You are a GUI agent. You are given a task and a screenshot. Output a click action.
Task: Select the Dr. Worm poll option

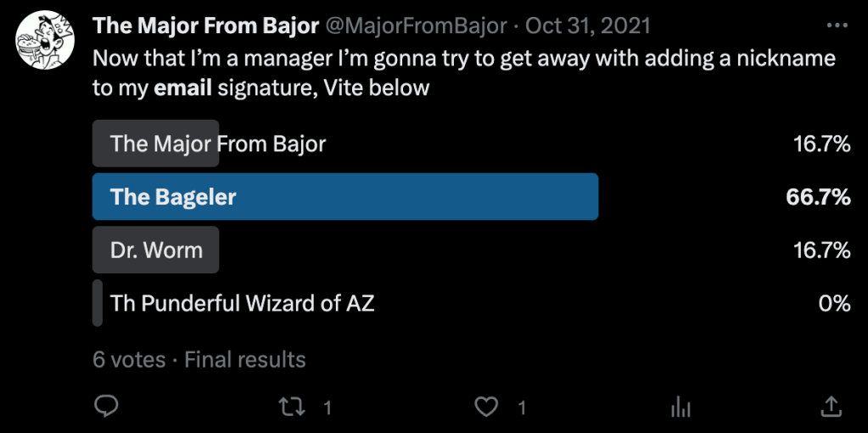click(x=156, y=250)
